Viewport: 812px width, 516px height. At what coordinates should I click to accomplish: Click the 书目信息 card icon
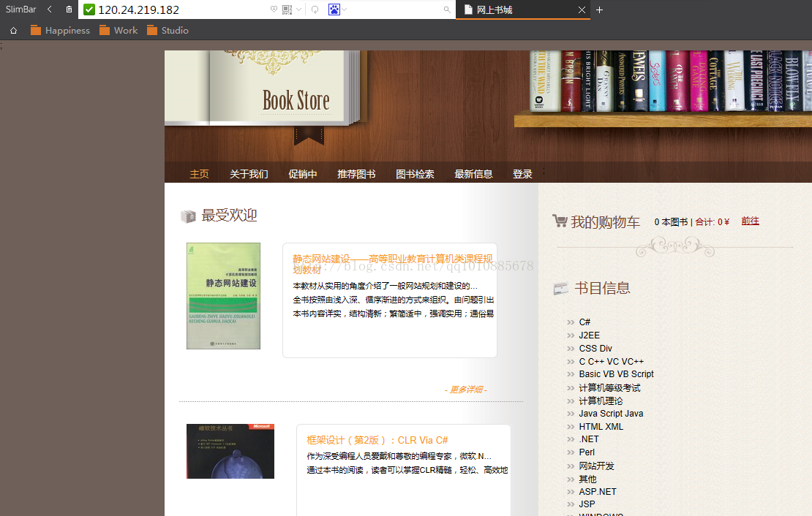[561, 288]
